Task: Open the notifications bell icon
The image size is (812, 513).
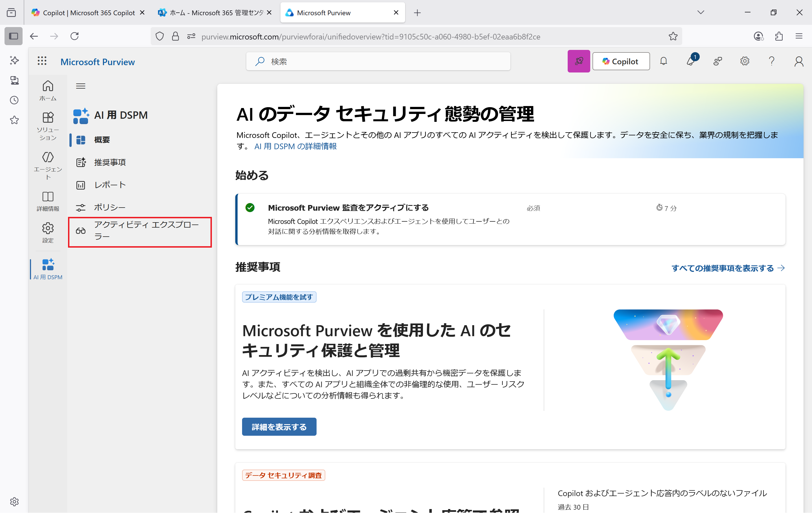Action: click(x=663, y=61)
